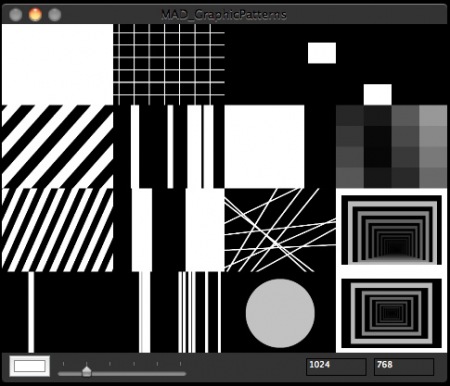
Task: Click the slider handle in bottom bar
Action: click(87, 371)
